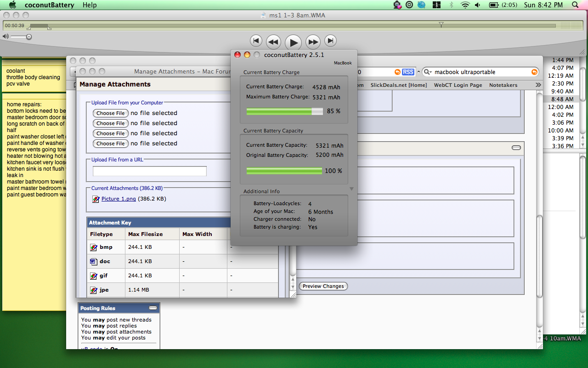
Task: Click the playhead marker on QuickTime timeline
Action: [x=441, y=24]
